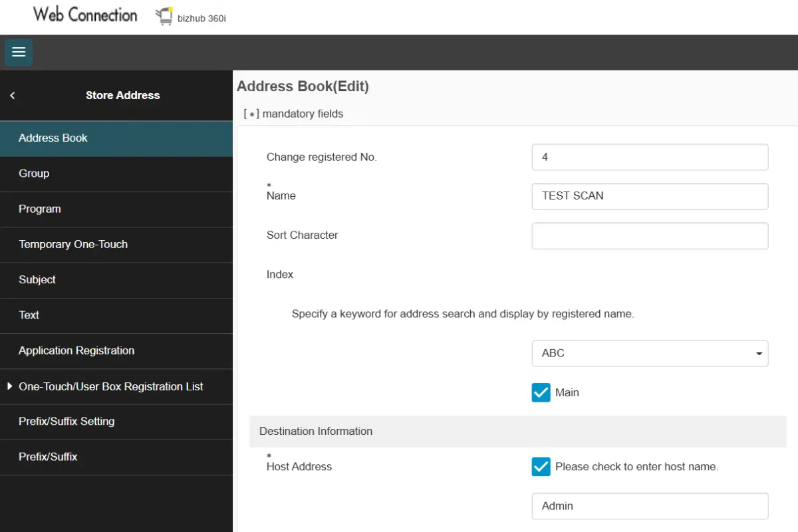Go to Program in sidebar
This screenshot has height=532, width=798.
tap(40, 209)
